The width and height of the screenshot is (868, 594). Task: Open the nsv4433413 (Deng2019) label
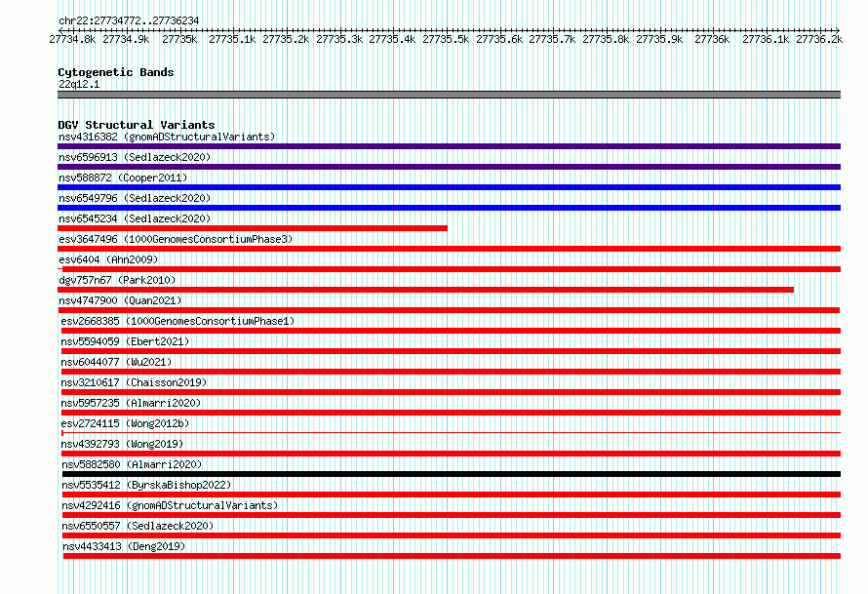tap(124, 546)
